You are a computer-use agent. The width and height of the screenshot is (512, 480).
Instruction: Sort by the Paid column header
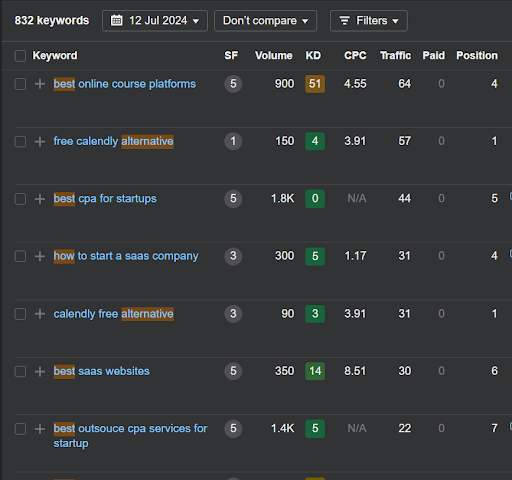(x=434, y=55)
